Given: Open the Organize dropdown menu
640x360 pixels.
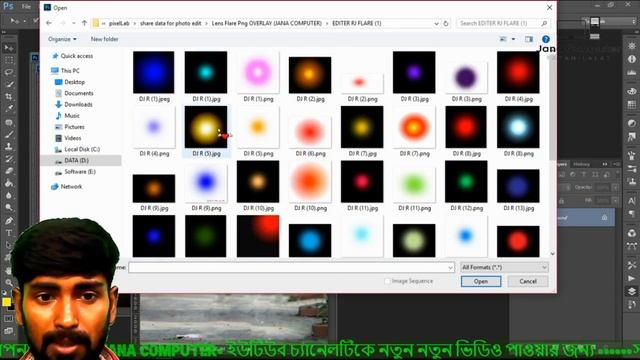Looking at the screenshot, I should (x=62, y=39).
